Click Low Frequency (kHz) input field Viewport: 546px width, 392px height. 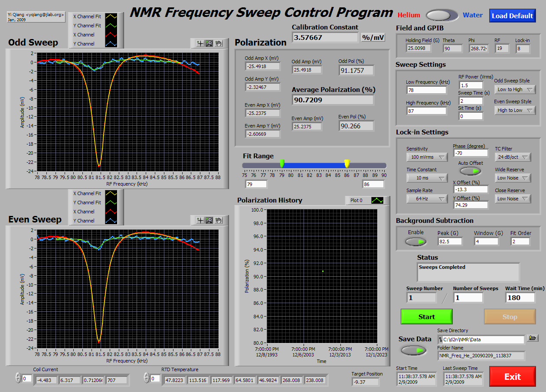[426, 90]
